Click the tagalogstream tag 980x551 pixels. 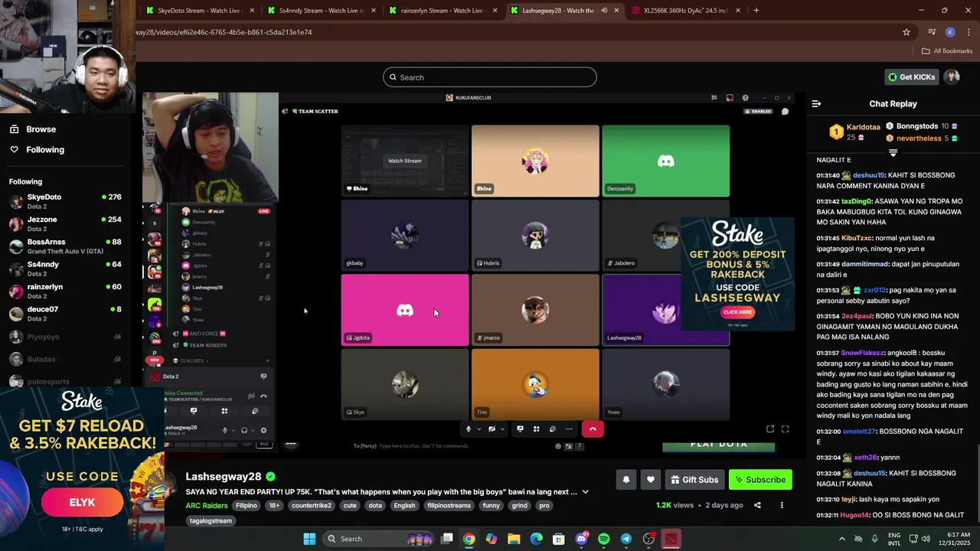click(211, 521)
